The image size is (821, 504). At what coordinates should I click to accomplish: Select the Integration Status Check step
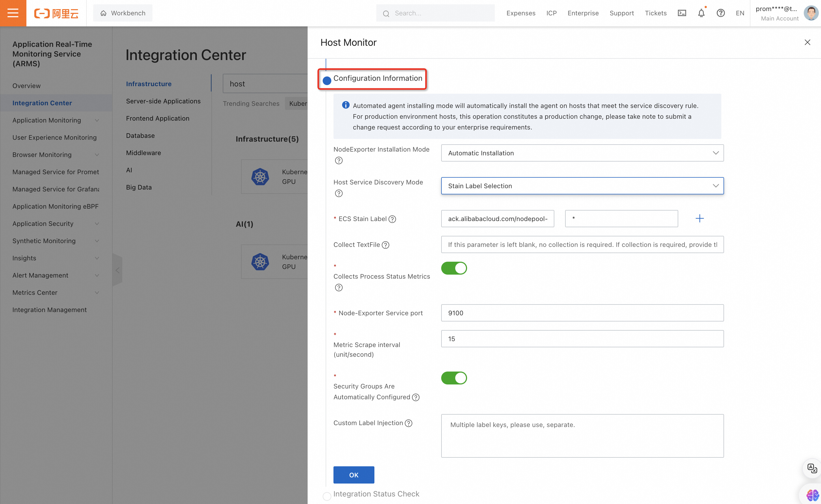click(x=376, y=494)
